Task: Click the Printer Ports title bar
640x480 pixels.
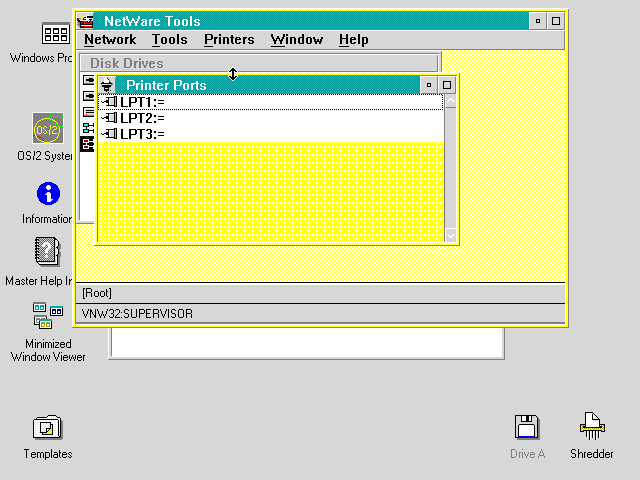Action: click(x=268, y=85)
